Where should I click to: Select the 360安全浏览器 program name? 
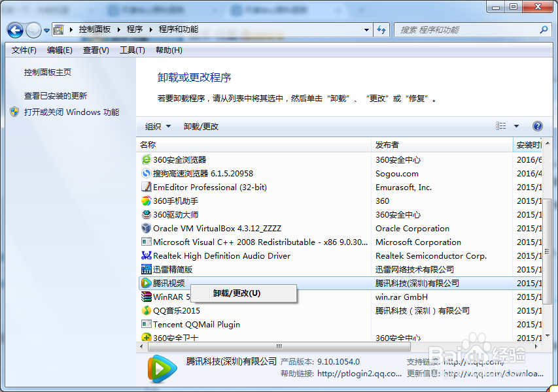click(x=180, y=159)
